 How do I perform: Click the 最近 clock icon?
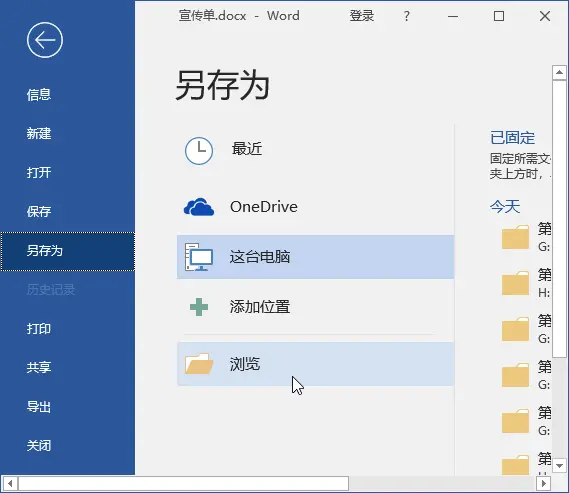[199, 151]
